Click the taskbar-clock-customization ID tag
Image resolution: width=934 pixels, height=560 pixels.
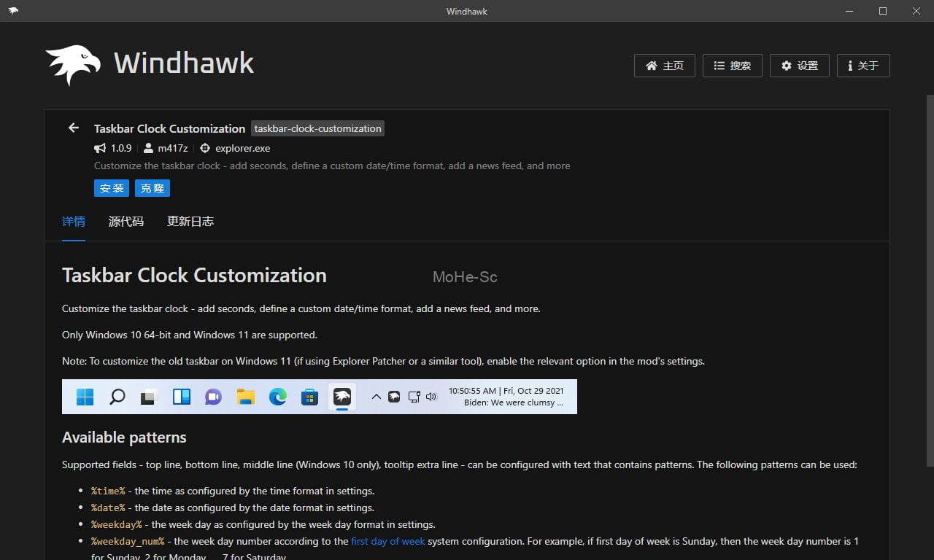(317, 128)
